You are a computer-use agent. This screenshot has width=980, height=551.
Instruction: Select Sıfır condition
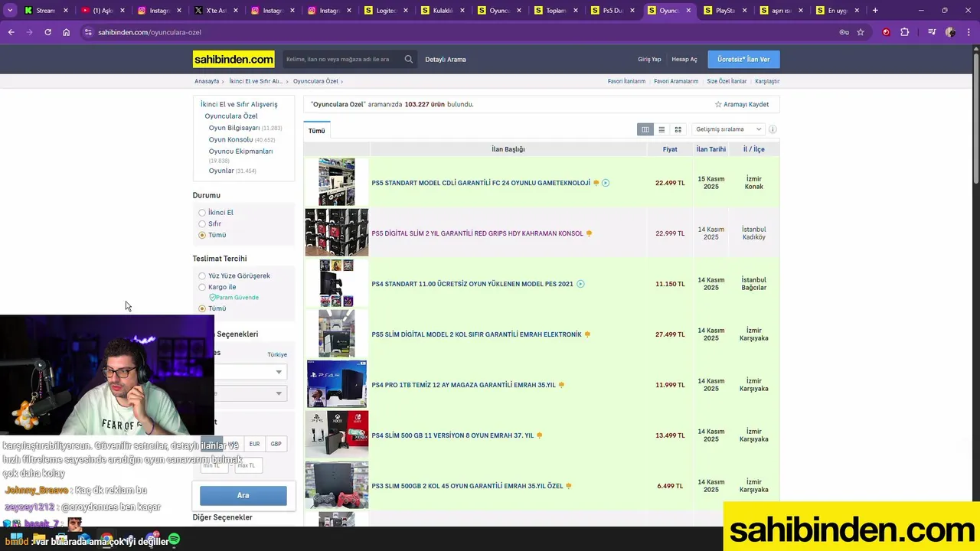(202, 224)
